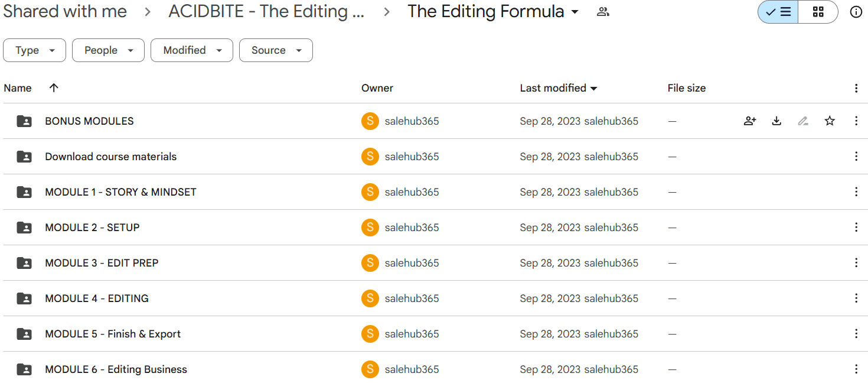Viewport: 868px width, 383px height.
Task: Go to Shared with me breadcrumb
Action: point(65,11)
